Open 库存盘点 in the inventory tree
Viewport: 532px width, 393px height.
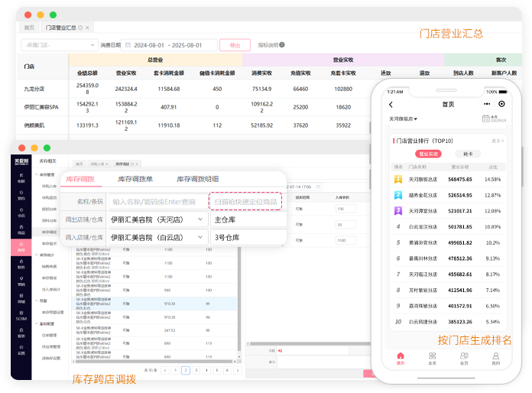pos(49,243)
